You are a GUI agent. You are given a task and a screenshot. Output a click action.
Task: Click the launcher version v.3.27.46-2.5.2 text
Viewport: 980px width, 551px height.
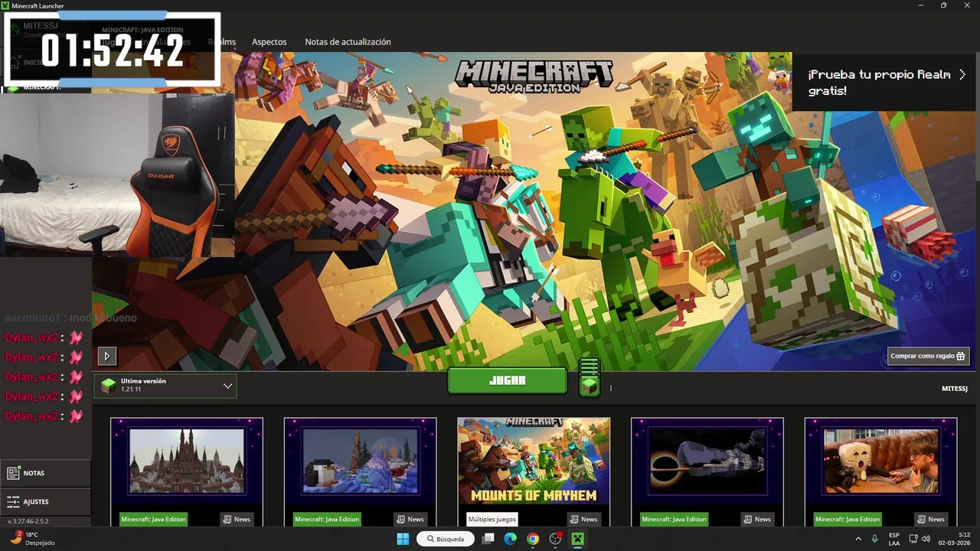coord(28,521)
